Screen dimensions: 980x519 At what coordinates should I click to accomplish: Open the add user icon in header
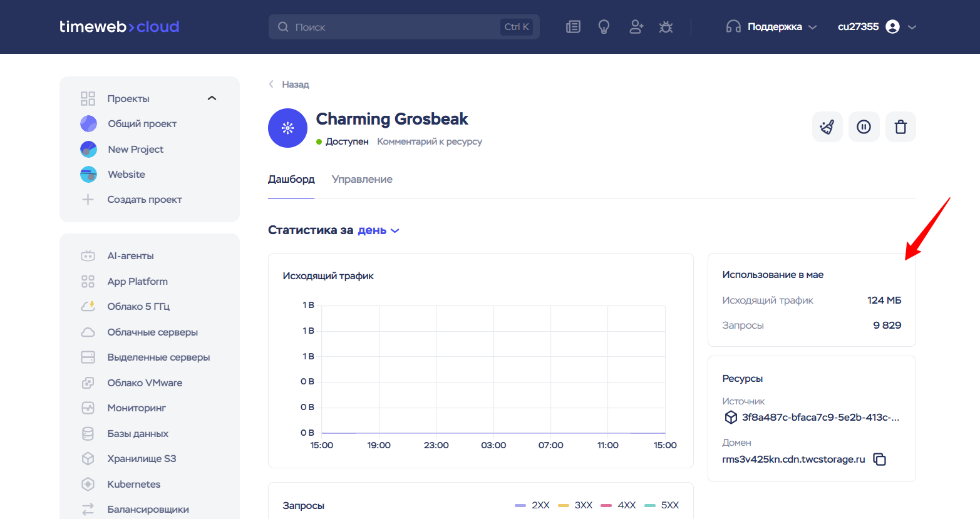click(636, 27)
